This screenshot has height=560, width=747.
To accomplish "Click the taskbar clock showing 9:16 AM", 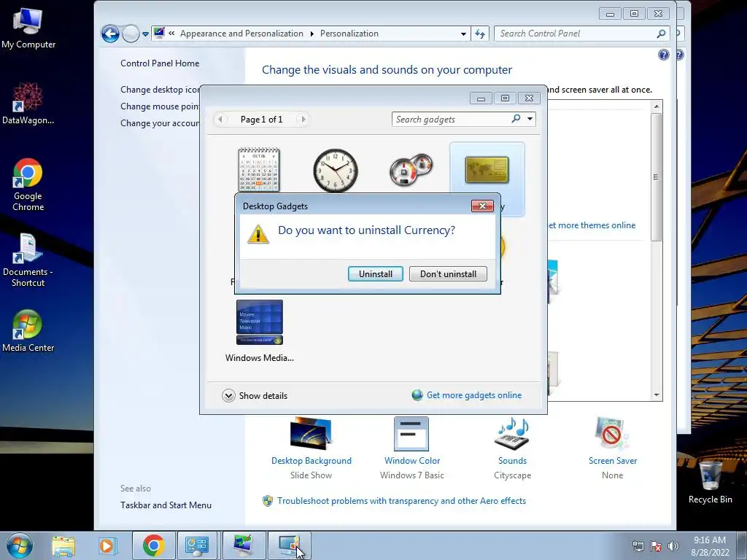I will (x=710, y=545).
